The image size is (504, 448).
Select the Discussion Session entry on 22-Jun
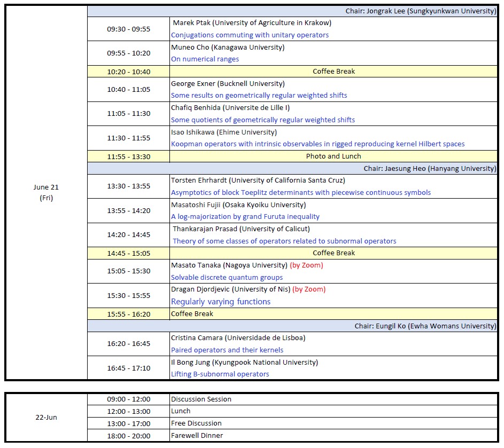click(x=202, y=399)
